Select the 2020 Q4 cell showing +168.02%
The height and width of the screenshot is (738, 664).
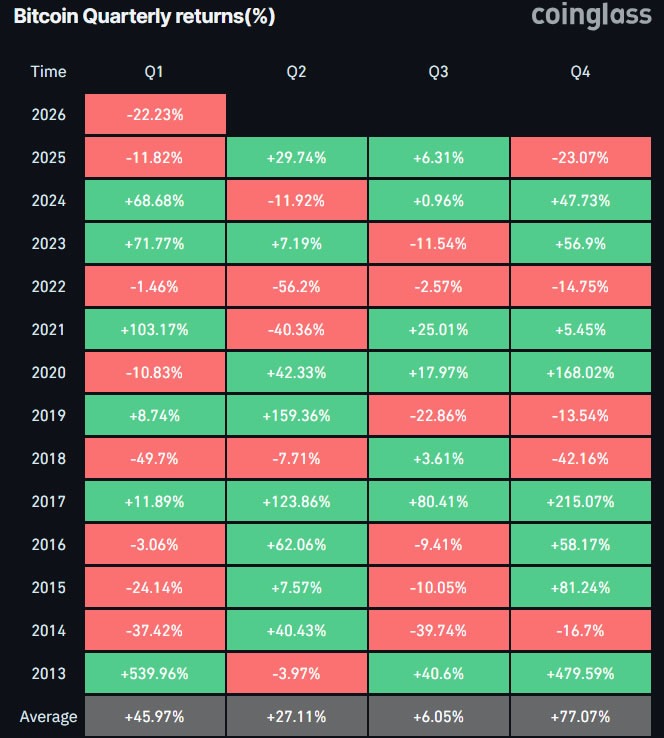click(x=580, y=372)
